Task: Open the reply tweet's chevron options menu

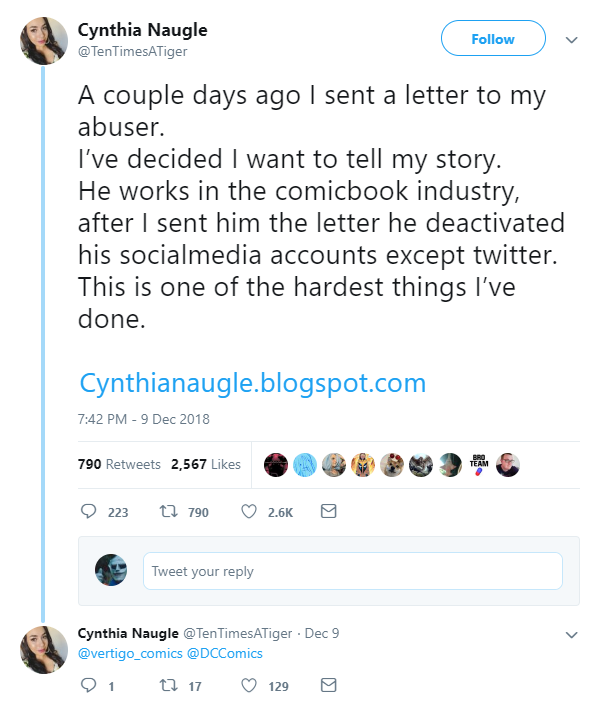Action: (x=571, y=634)
